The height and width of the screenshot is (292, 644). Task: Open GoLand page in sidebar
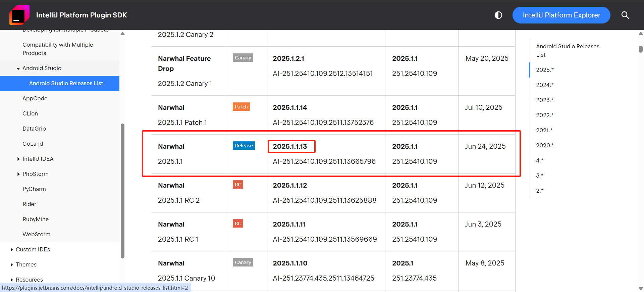click(33, 144)
